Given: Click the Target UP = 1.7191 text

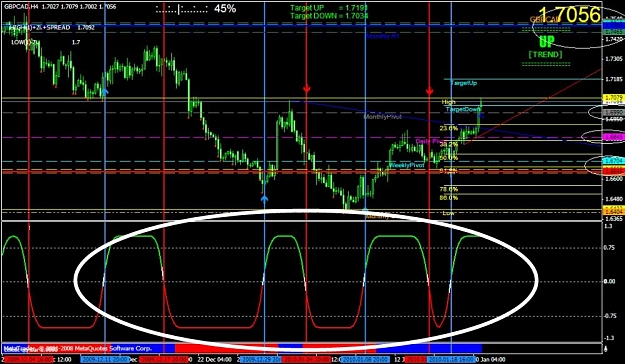Looking at the screenshot, I should 329,8.
